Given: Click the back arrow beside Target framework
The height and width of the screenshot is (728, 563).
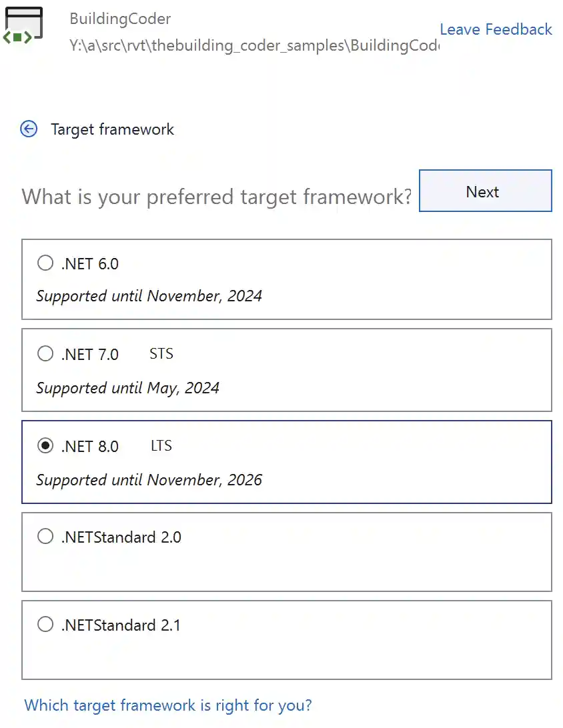Looking at the screenshot, I should click(29, 129).
